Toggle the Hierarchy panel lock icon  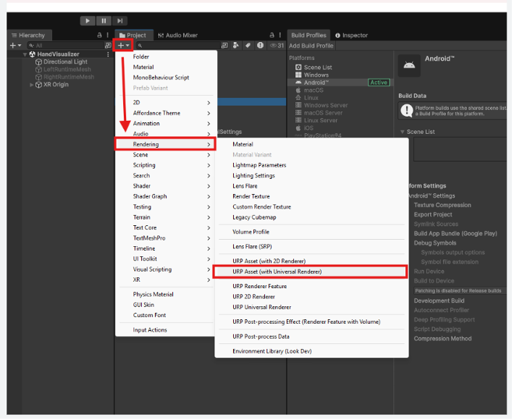point(99,35)
